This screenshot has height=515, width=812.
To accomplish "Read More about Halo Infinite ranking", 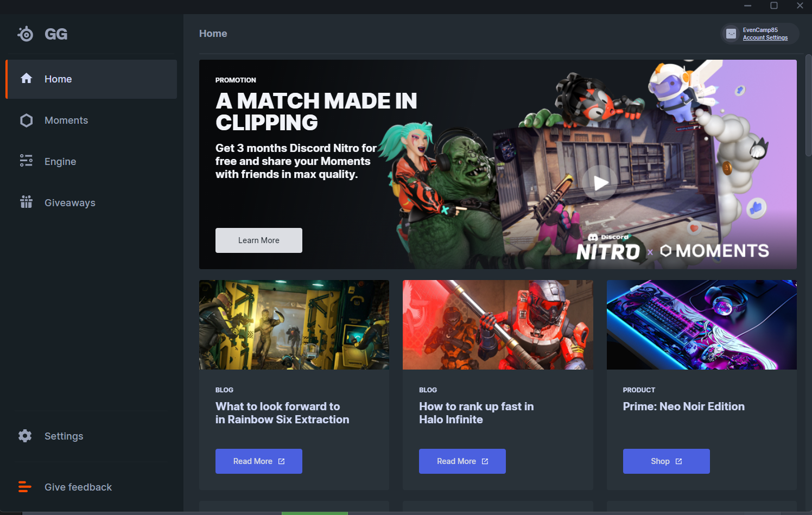I will pyautogui.click(x=462, y=461).
